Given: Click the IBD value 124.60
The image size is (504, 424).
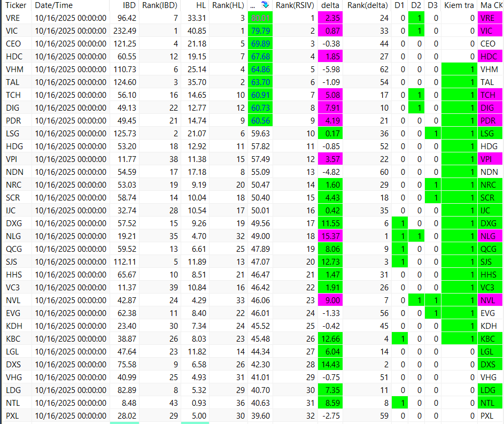Looking at the screenshot, I should [125, 82].
